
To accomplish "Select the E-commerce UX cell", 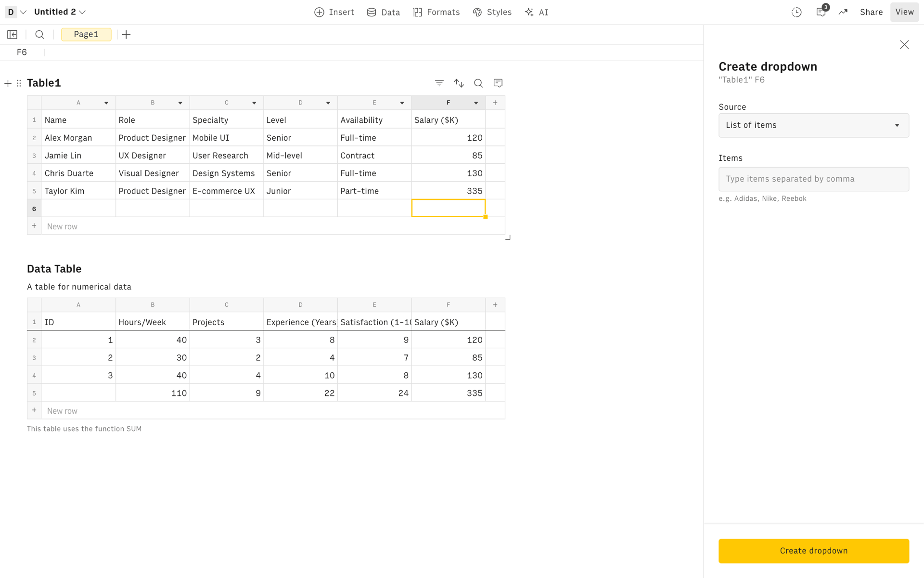I will point(227,191).
